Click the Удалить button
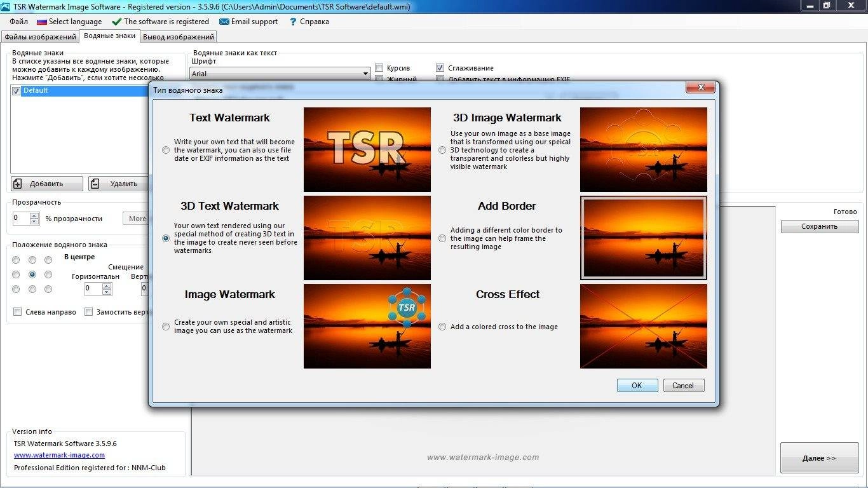Screen dimensions: 868x488 pos(119,184)
